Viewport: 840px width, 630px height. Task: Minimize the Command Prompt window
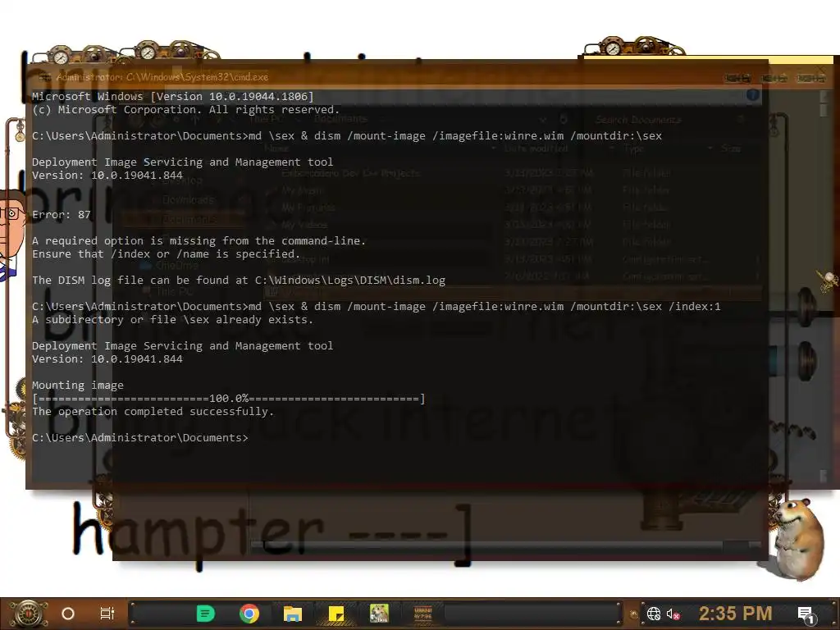737,78
